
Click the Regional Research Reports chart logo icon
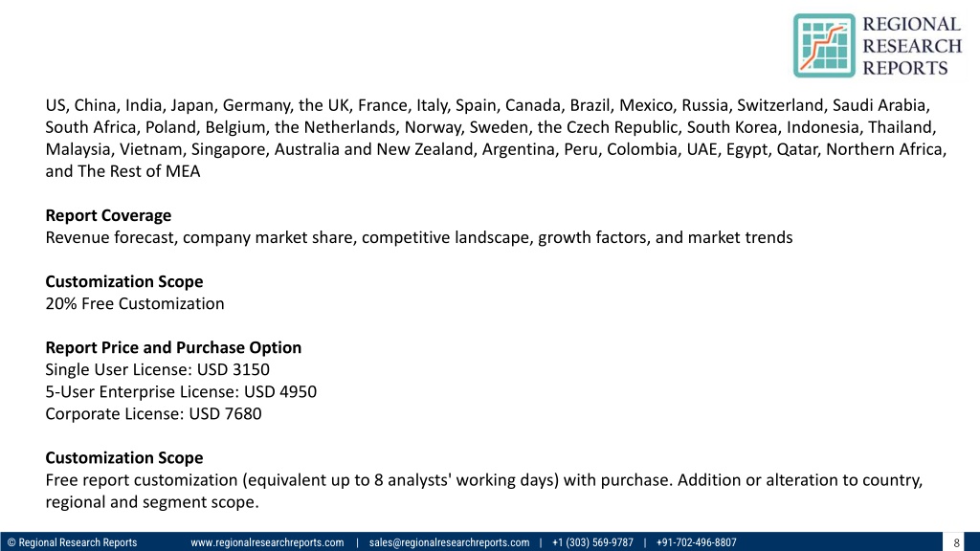(x=824, y=46)
